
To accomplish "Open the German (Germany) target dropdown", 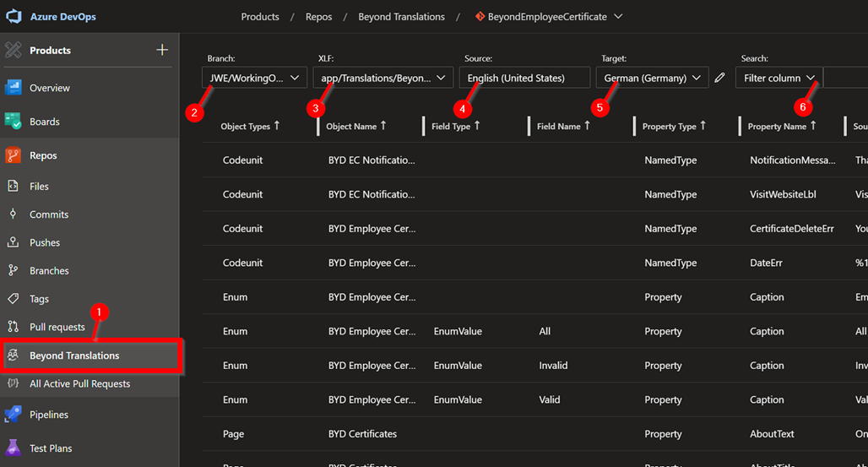I will [653, 78].
